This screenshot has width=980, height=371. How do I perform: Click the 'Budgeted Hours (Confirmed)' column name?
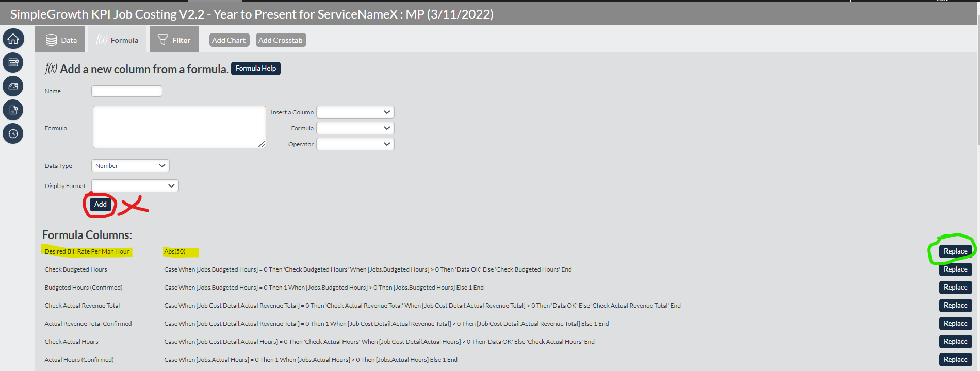point(84,288)
